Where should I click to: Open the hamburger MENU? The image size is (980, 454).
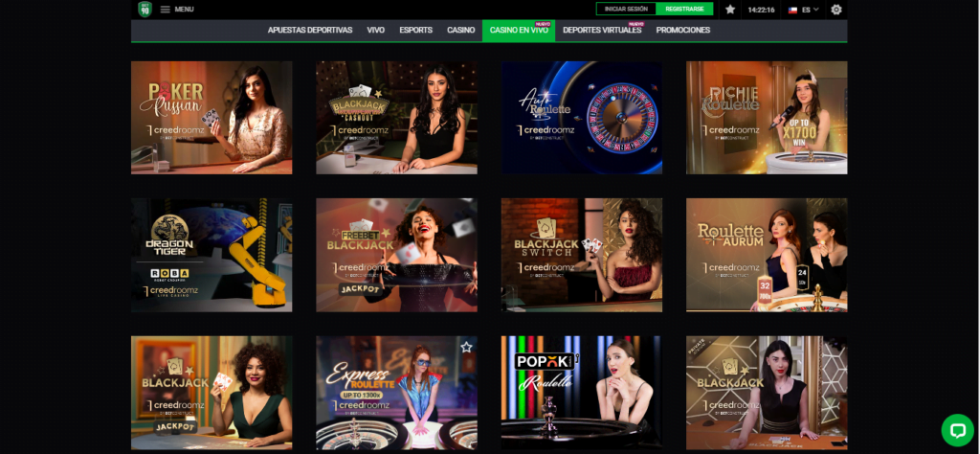pos(176,10)
